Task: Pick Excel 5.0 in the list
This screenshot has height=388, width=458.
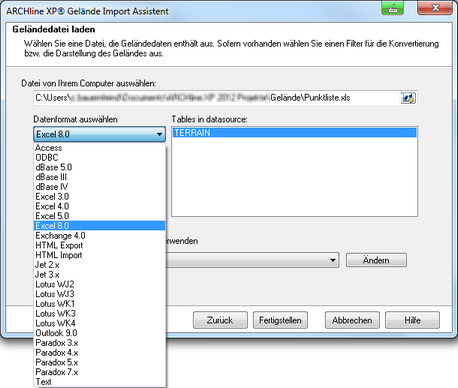Action: click(100, 216)
